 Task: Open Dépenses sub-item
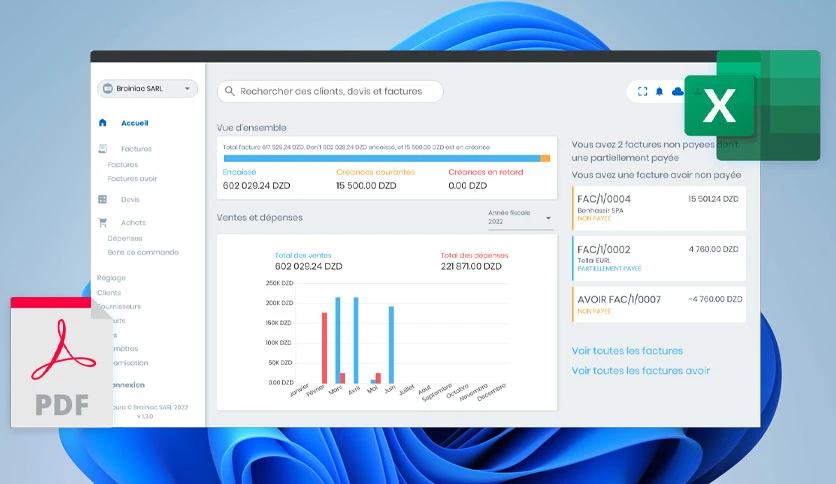[125, 238]
